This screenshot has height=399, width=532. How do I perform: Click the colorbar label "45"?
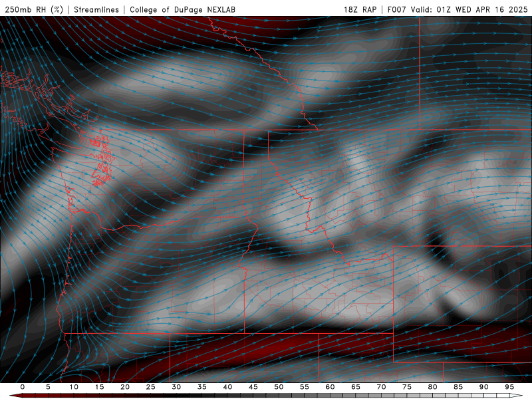[253, 387]
